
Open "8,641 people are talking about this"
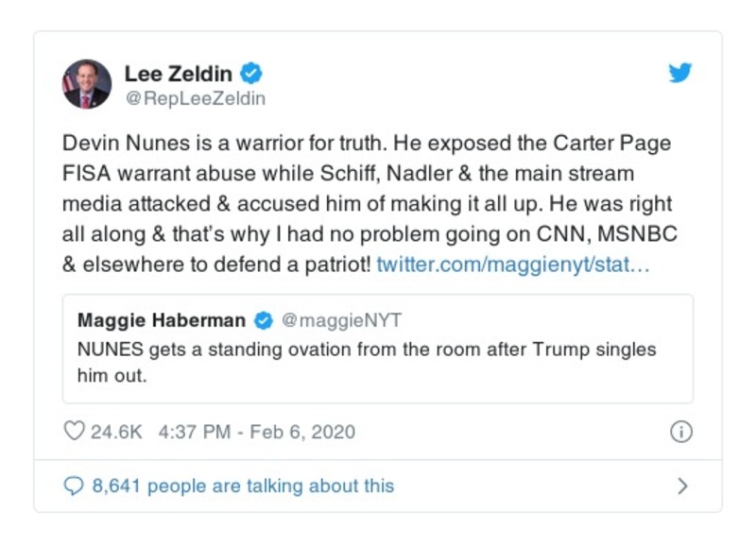[243, 486]
